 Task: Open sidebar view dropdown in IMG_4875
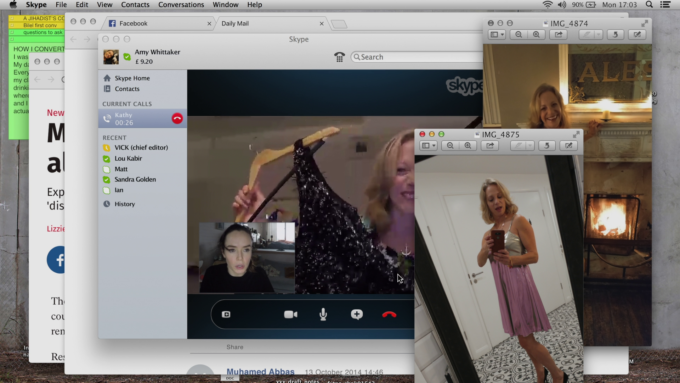pyautogui.click(x=428, y=146)
